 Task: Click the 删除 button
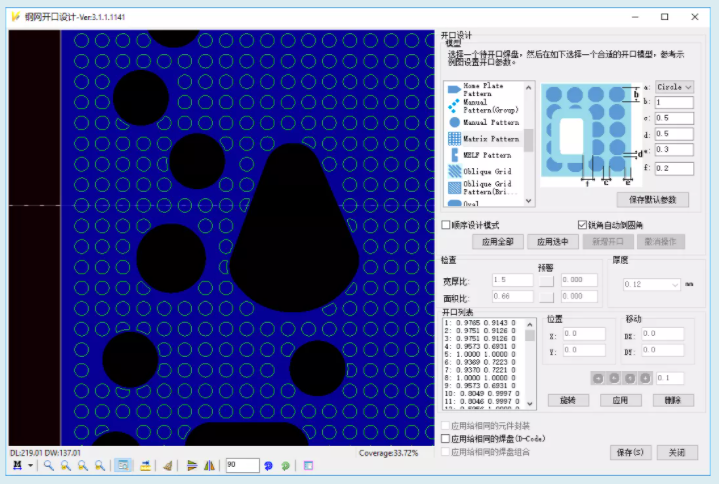pyautogui.click(x=673, y=400)
